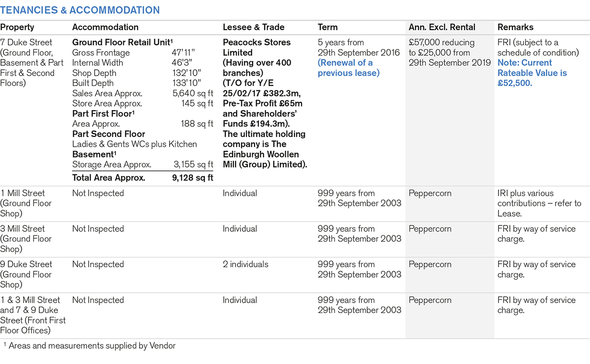Click the Term column header
590x364 pixels.
point(327,28)
